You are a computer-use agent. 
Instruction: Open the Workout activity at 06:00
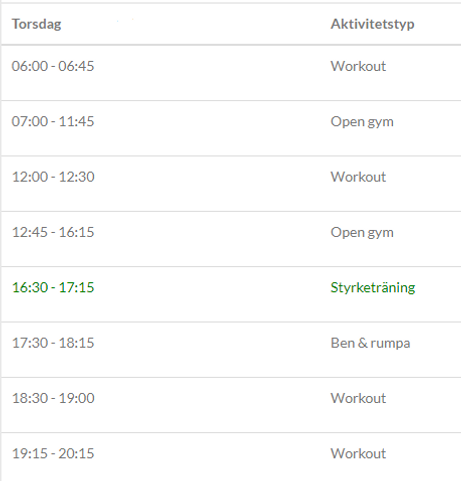pos(358,66)
